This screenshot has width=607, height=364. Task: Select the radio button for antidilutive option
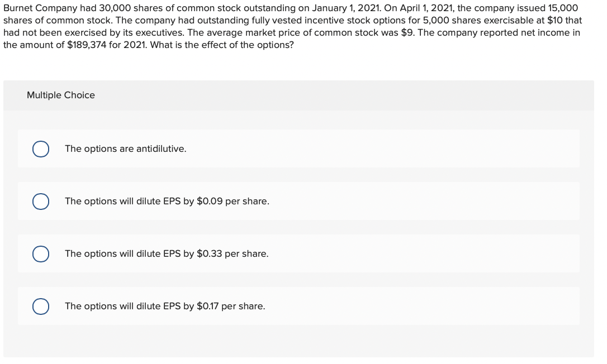[x=41, y=149]
